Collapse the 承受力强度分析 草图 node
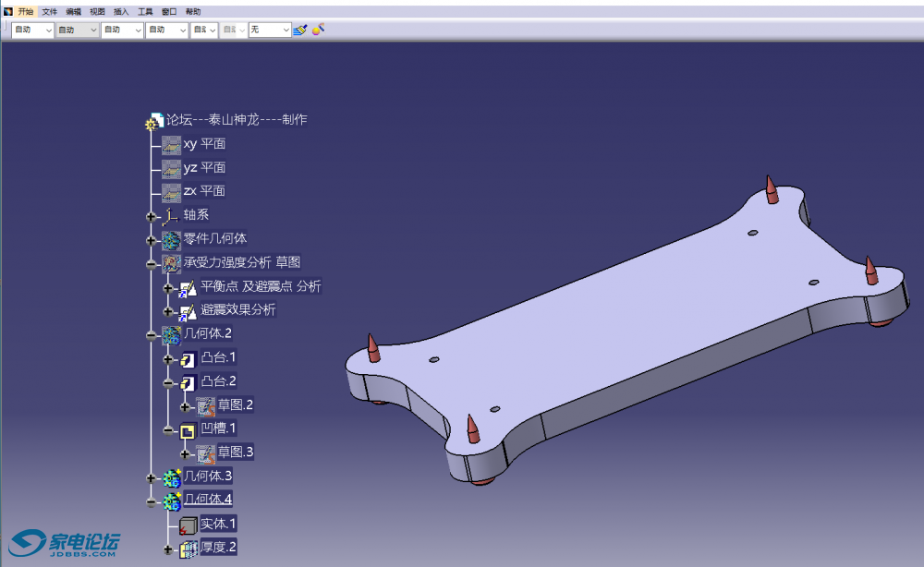This screenshot has width=924, height=567. [x=152, y=263]
